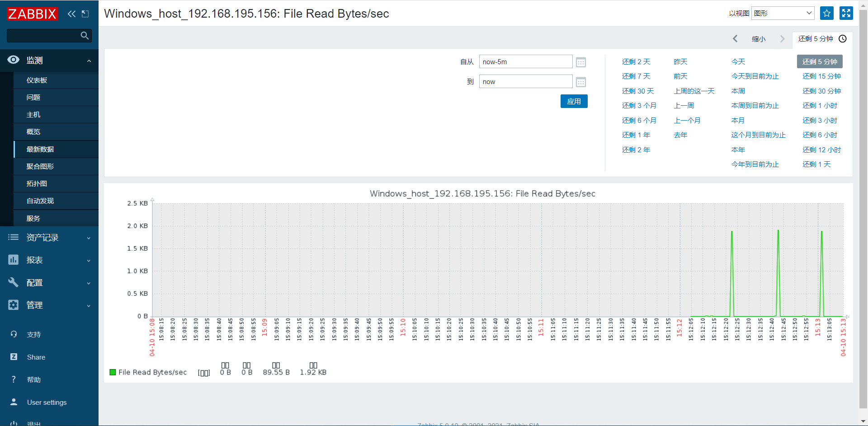This screenshot has height=426, width=868.
Task: Click the search magnifier in the sidebar
Action: (85, 35)
